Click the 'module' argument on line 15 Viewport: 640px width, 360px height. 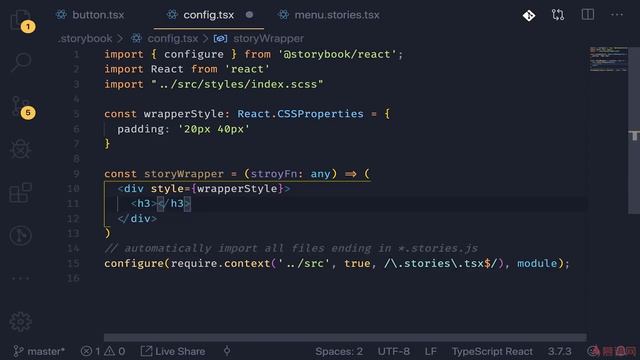537,263
